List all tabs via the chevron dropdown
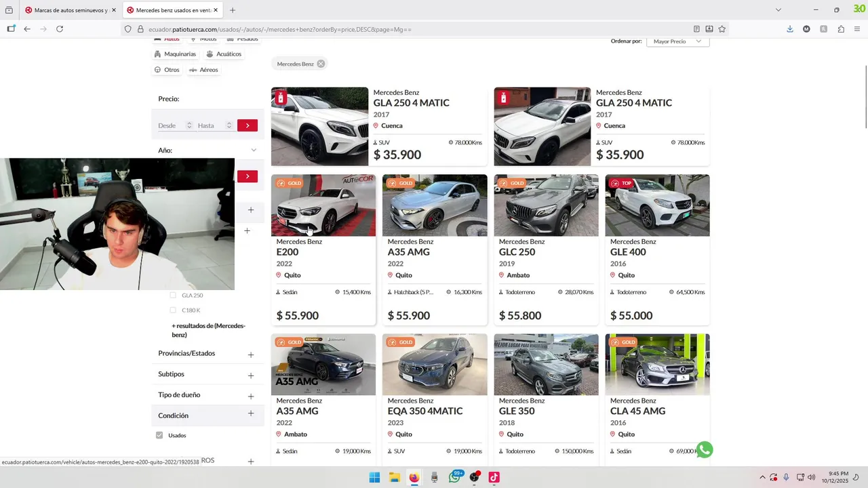The height and width of the screenshot is (488, 868). pyautogui.click(x=778, y=10)
